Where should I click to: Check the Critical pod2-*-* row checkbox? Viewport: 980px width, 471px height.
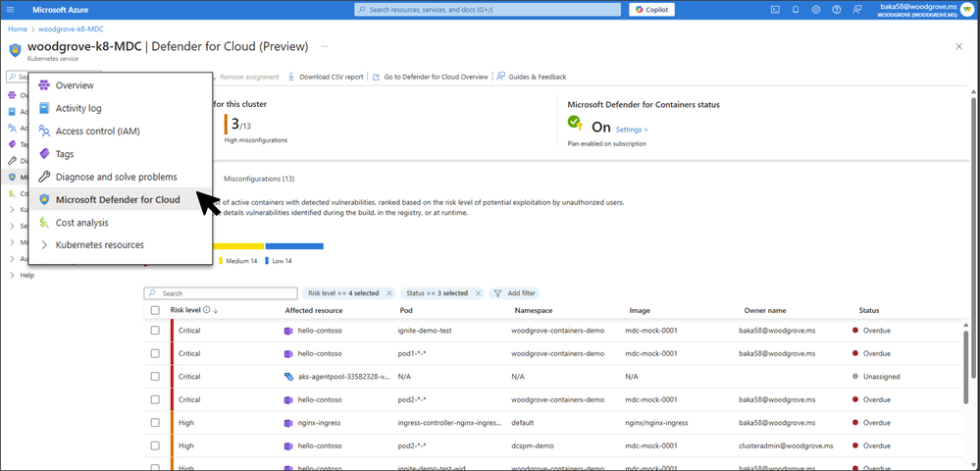point(155,399)
